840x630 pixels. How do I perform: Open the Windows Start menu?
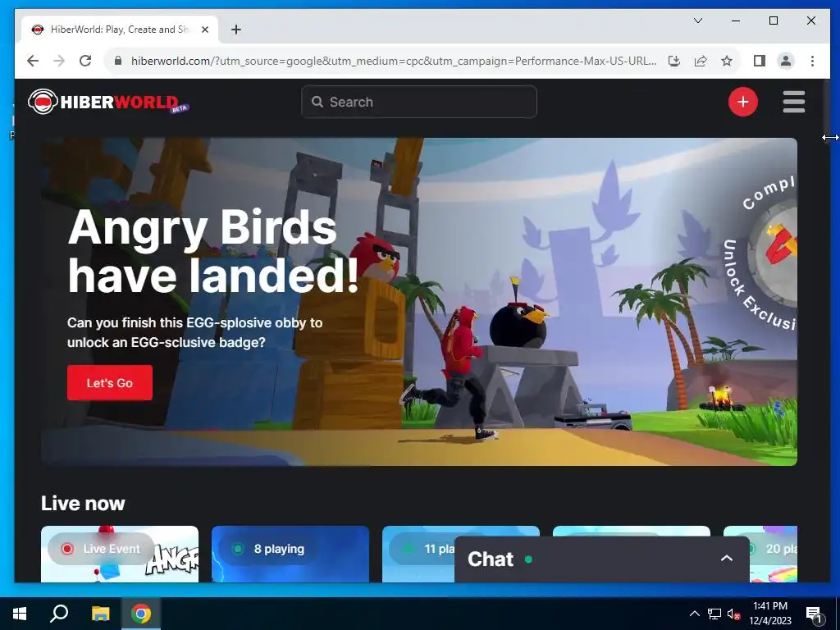click(20, 614)
